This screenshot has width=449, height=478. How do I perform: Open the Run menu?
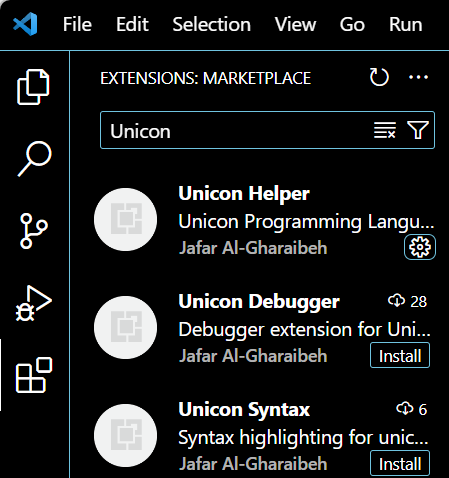[x=405, y=24]
